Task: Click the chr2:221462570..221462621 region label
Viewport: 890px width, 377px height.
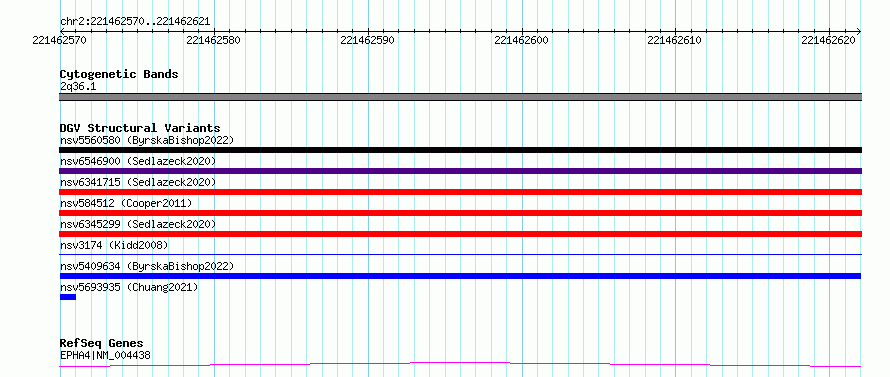Action: [x=135, y=22]
